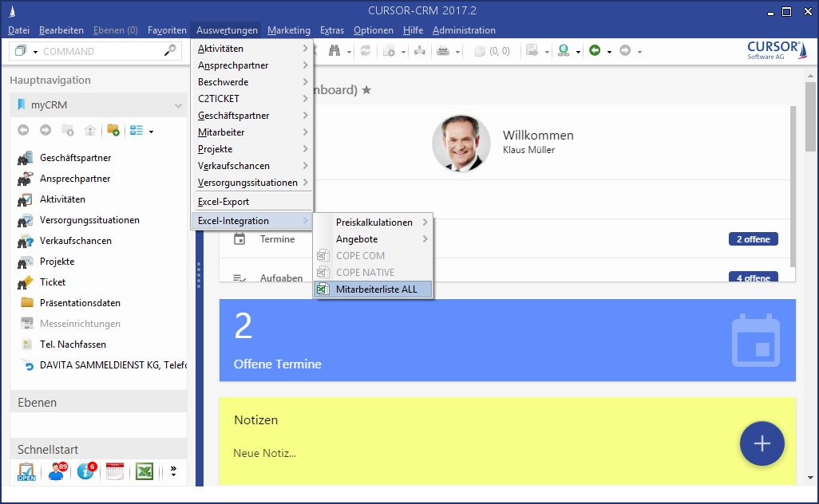Click the binoculars search icon in toolbar
The height and width of the screenshot is (504, 819).
click(335, 51)
